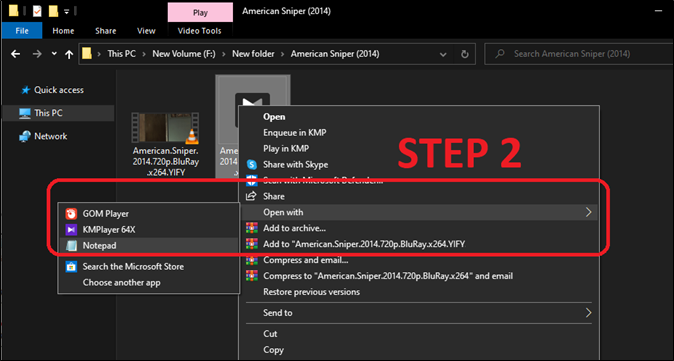Open the File ribbon tab
The width and height of the screenshot is (674, 361).
[21, 31]
